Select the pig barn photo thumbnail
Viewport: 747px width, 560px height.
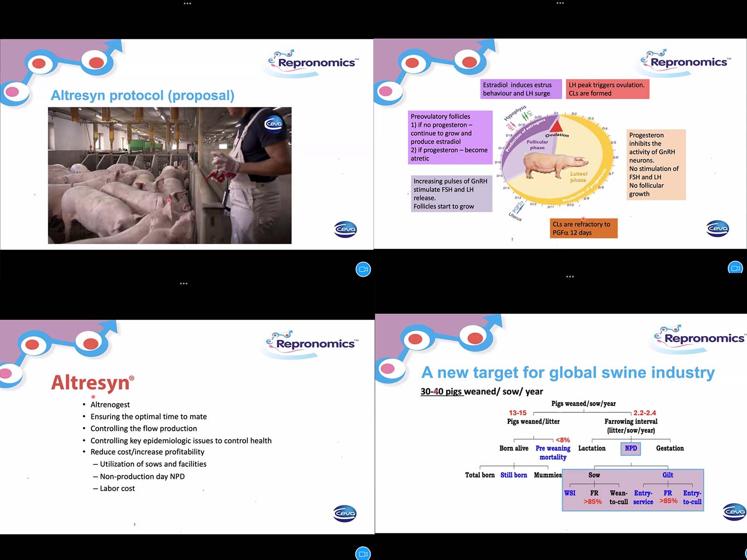(169, 175)
